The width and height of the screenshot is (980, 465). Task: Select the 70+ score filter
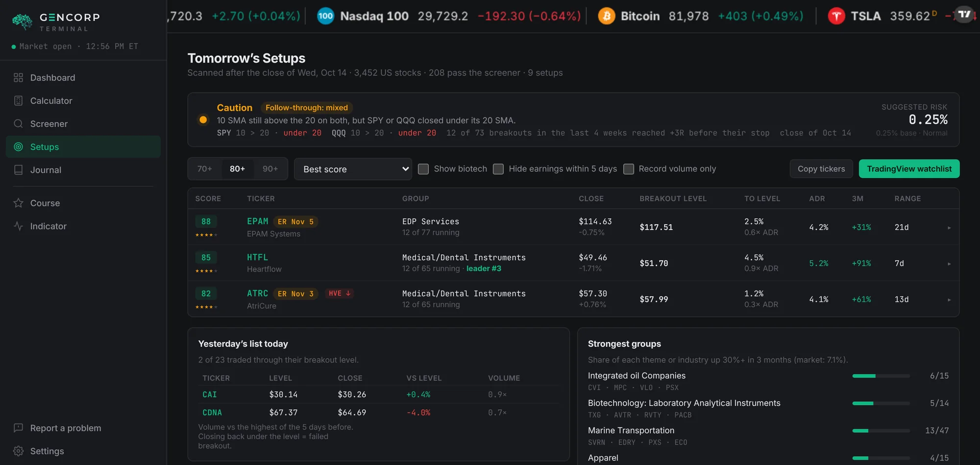pos(205,169)
